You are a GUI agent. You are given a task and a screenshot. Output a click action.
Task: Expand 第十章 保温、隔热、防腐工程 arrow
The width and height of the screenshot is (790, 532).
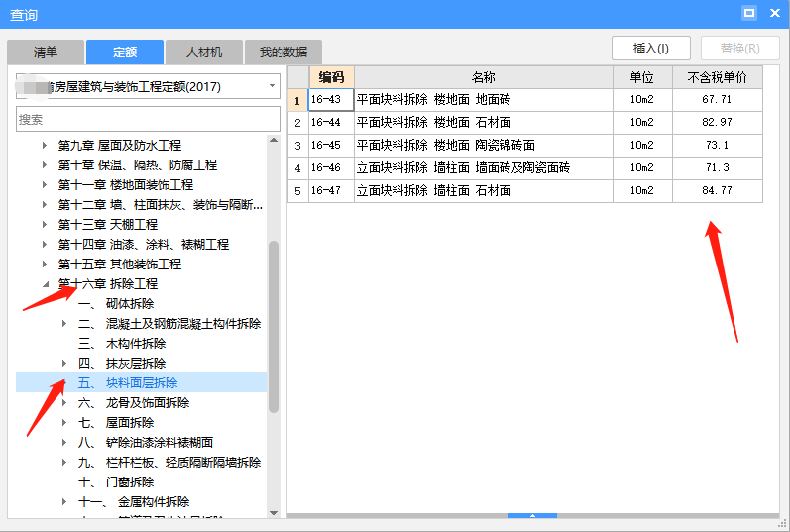[x=45, y=164]
